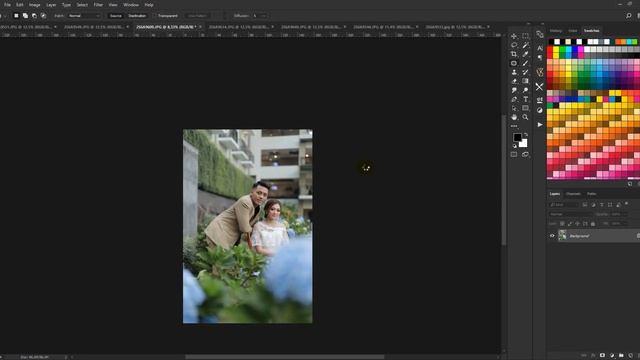Reset default foreground and background colors
Image resolution: width=640 pixels, height=360 pixels.
point(515,146)
